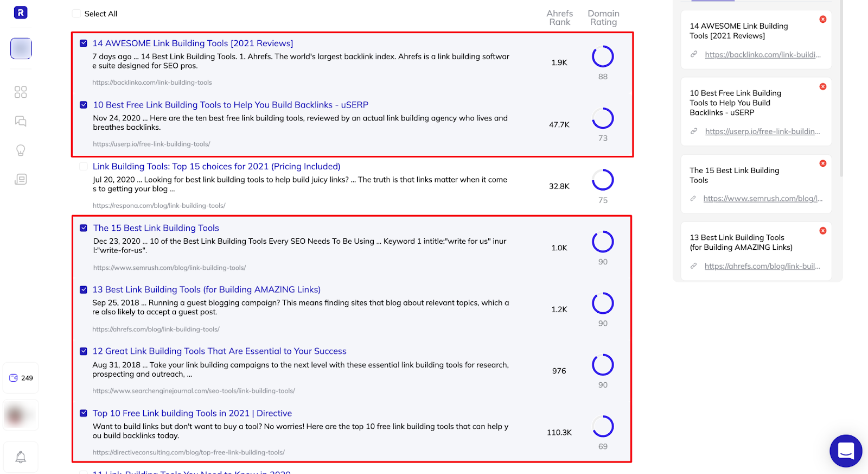Viewport: 868px width, 474px height.
Task: Open the dashboard grid icon in the sidebar
Action: 21,92
